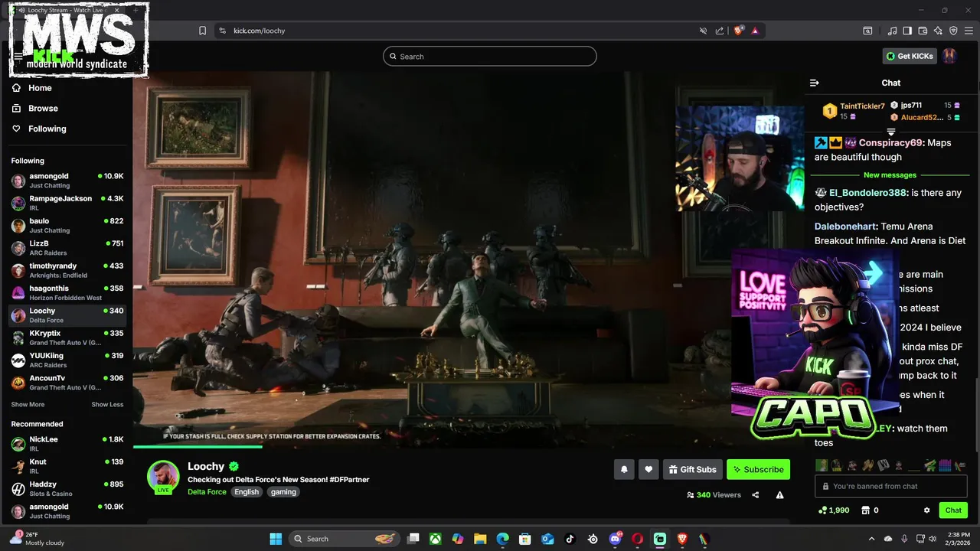Open baulo channel in sidebar
Viewport: 980px width, 551px height.
tap(67, 225)
